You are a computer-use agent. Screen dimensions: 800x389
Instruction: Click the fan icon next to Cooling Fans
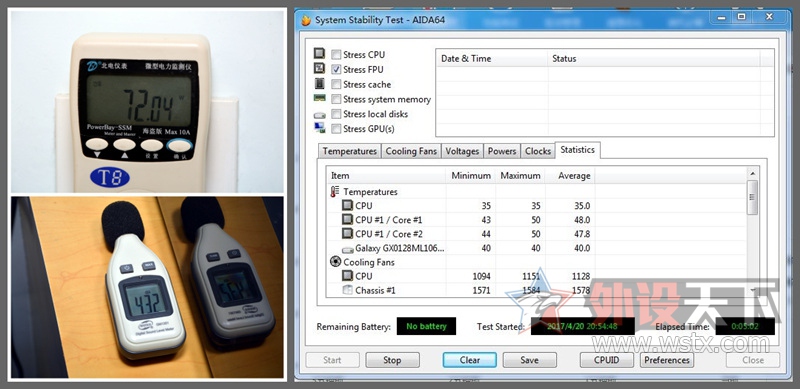[335, 262]
